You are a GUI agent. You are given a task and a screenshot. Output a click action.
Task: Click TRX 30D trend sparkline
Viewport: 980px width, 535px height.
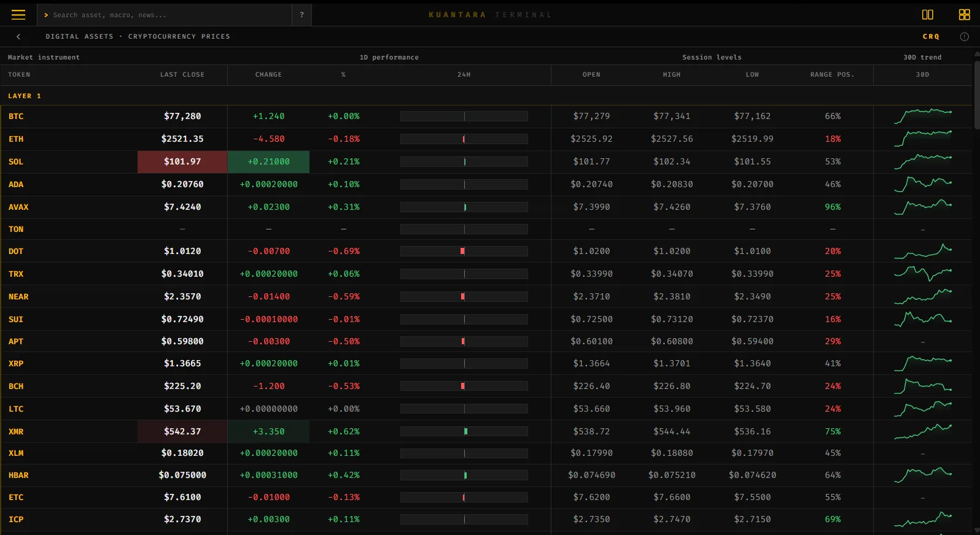coord(922,274)
